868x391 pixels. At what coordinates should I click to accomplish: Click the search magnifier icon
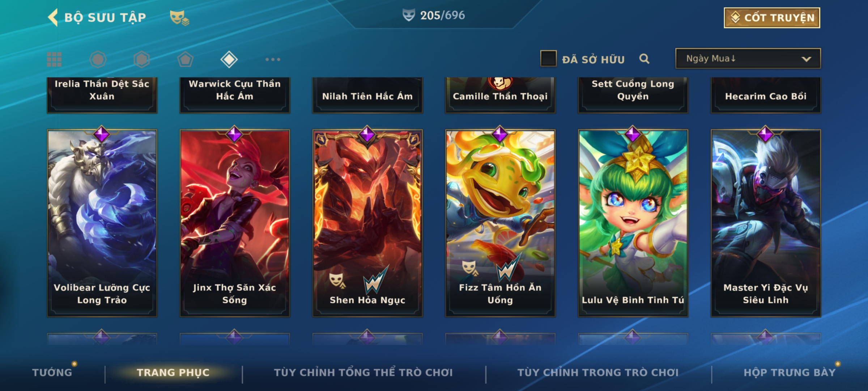(644, 59)
